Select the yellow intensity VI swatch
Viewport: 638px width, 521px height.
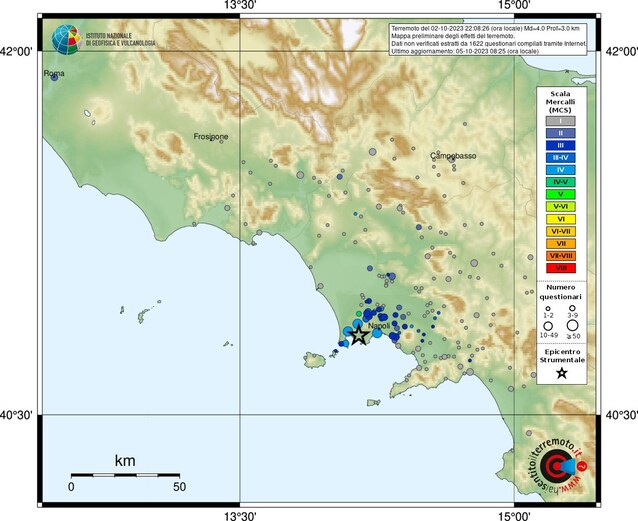coord(561,219)
